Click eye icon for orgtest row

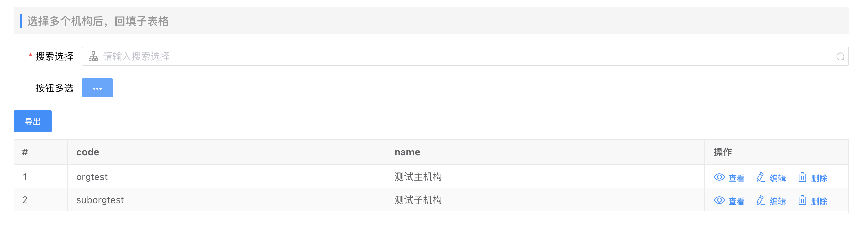719,177
